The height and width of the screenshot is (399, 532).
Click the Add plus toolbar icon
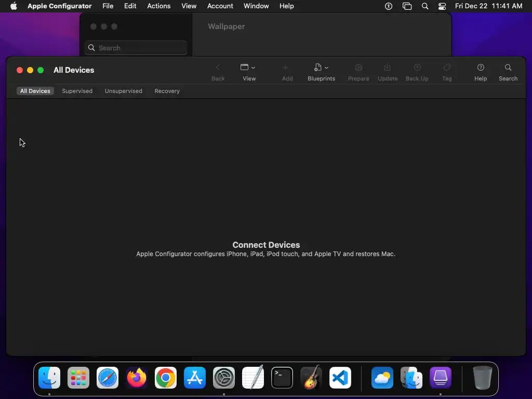point(285,68)
